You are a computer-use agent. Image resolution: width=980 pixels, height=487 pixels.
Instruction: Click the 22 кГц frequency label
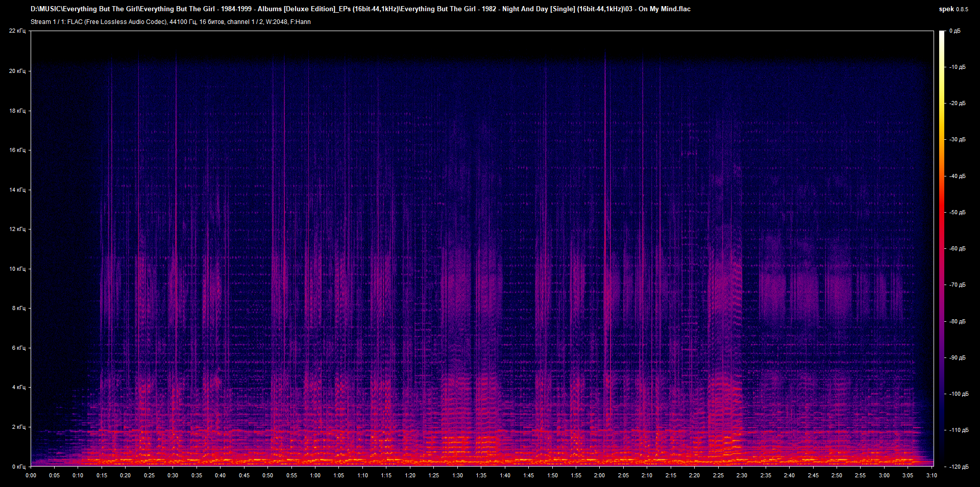17,31
